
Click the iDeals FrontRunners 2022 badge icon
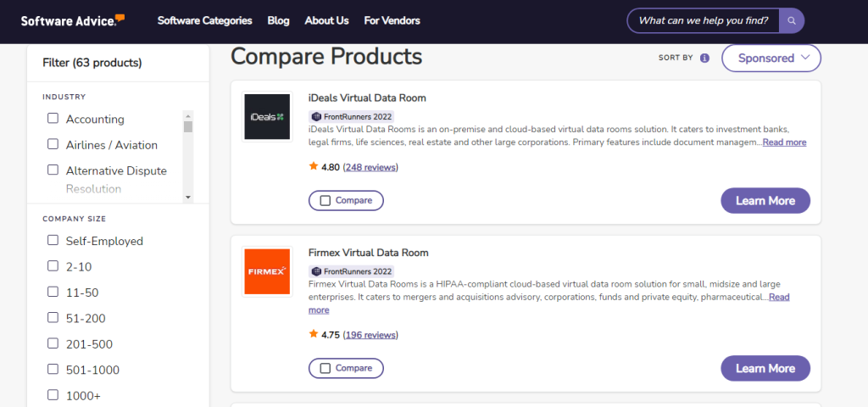coord(317,117)
